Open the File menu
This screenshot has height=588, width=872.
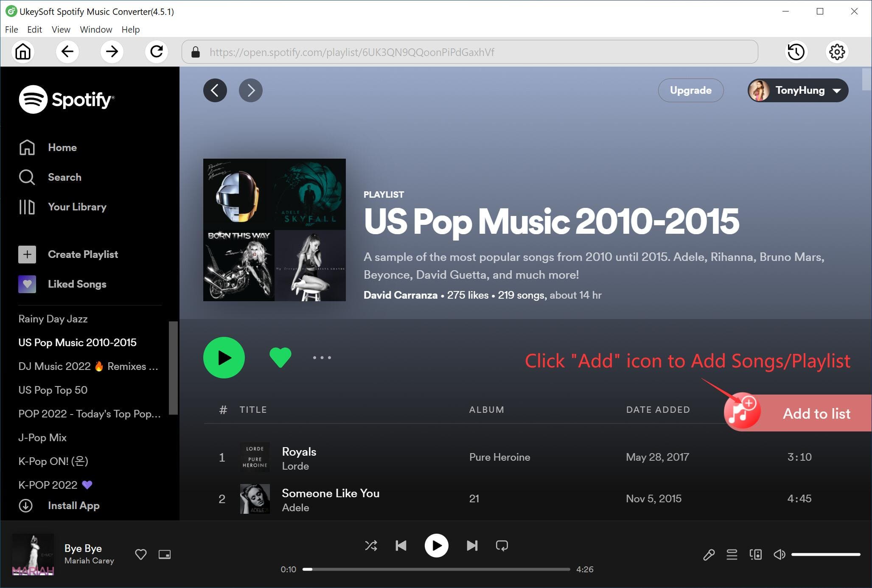tap(11, 30)
